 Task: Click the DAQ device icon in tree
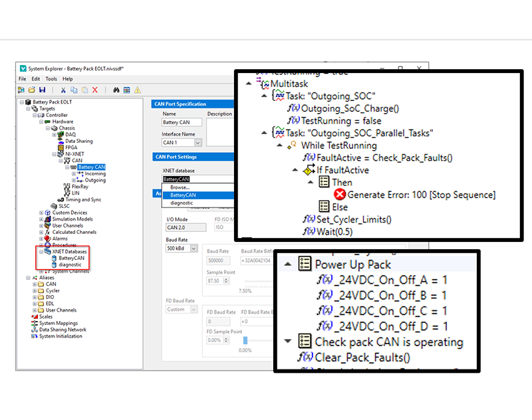click(x=61, y=135)
